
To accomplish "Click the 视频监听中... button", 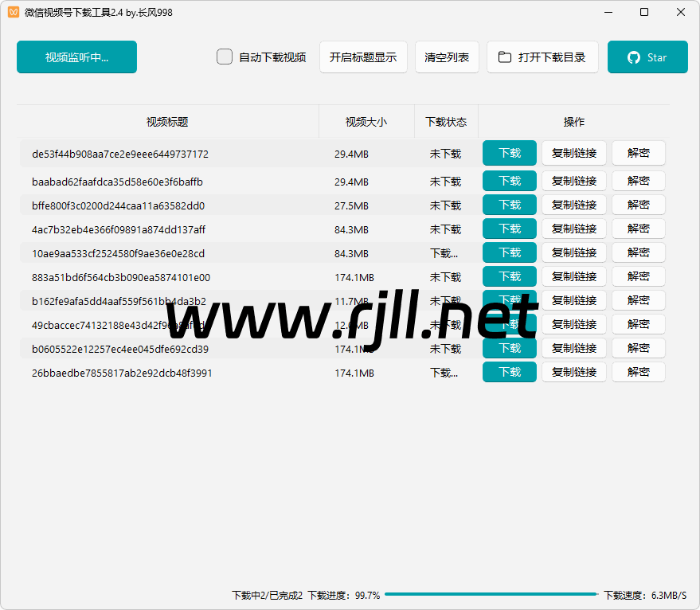I will (x=76, y=57).
